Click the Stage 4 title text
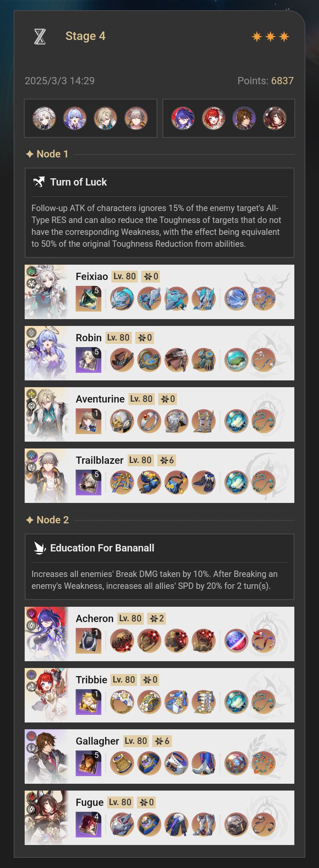This screenshot has height=868, width=319. pos(85,36)
